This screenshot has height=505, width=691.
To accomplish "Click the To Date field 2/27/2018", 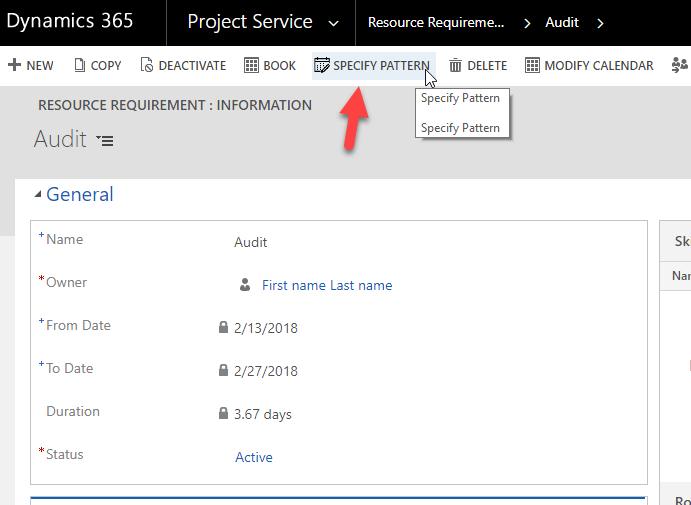I will click(x=266, y=371).
